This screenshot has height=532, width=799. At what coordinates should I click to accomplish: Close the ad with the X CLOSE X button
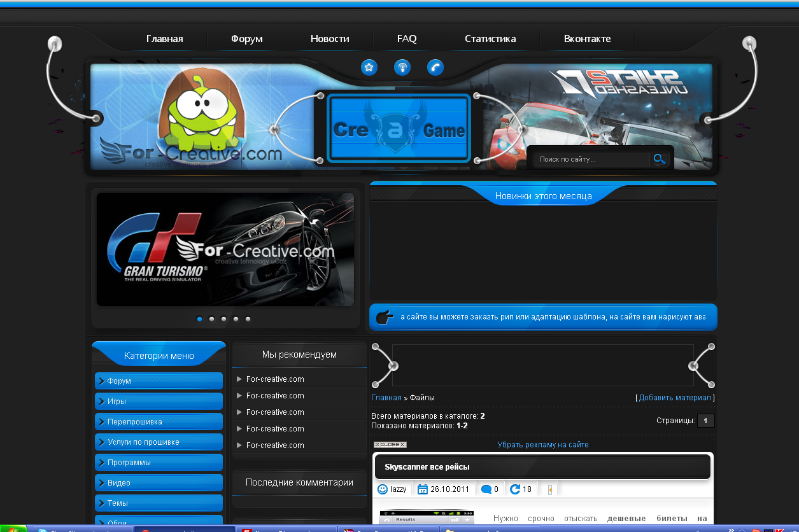point(390,445)
